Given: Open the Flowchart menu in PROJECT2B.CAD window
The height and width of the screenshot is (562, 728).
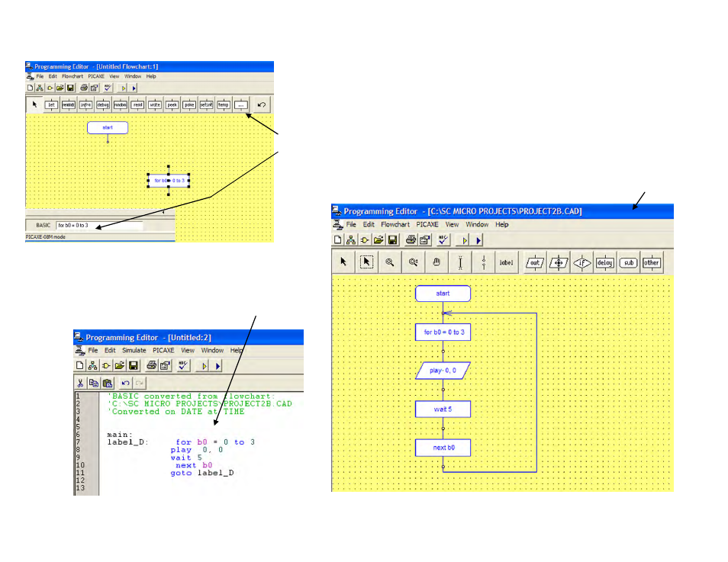Looking at the screenshot, I should [395, 225].
